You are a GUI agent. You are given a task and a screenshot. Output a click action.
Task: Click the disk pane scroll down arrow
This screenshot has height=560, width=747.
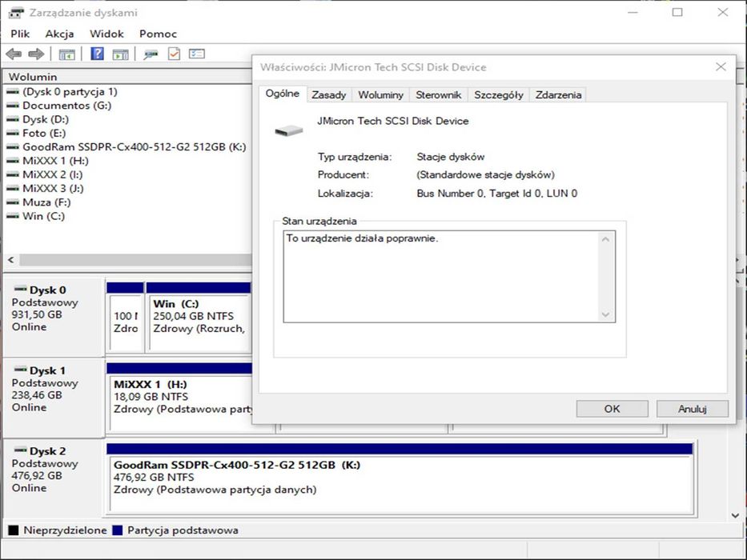736,515
